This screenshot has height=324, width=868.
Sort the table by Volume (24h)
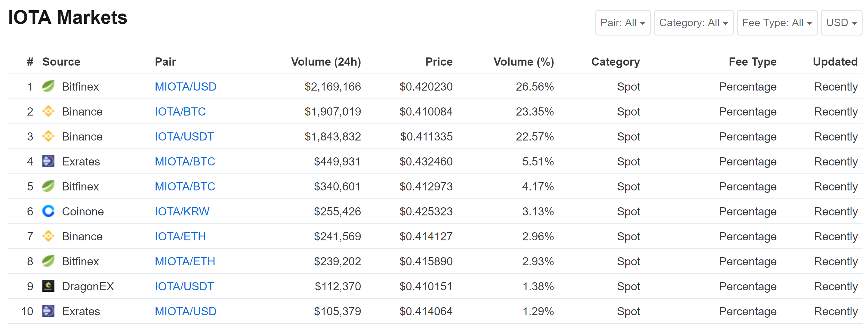point(326,62)
